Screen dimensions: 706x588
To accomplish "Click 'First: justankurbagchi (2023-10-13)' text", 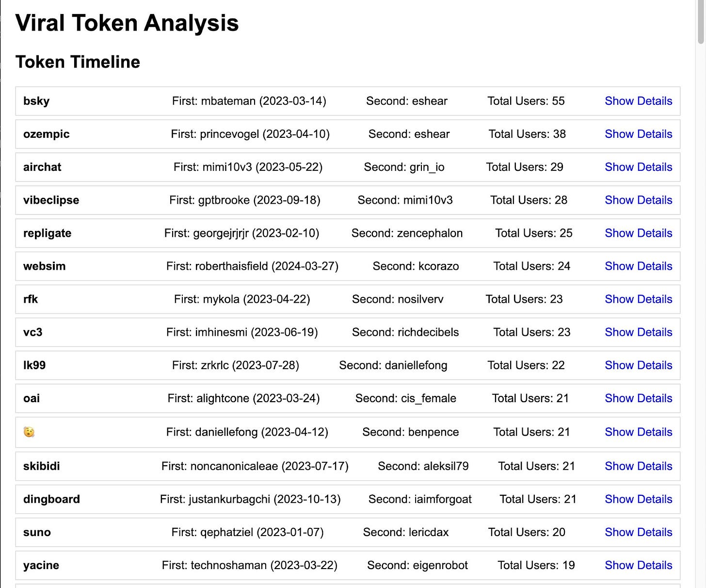I will (250, 499).
